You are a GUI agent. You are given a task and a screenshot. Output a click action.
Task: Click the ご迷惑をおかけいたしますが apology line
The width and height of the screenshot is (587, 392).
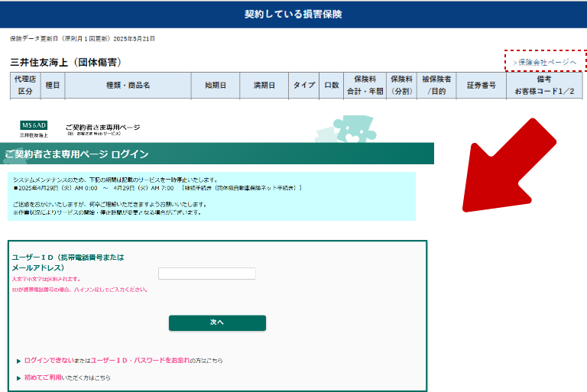click(x=110, y=205)
